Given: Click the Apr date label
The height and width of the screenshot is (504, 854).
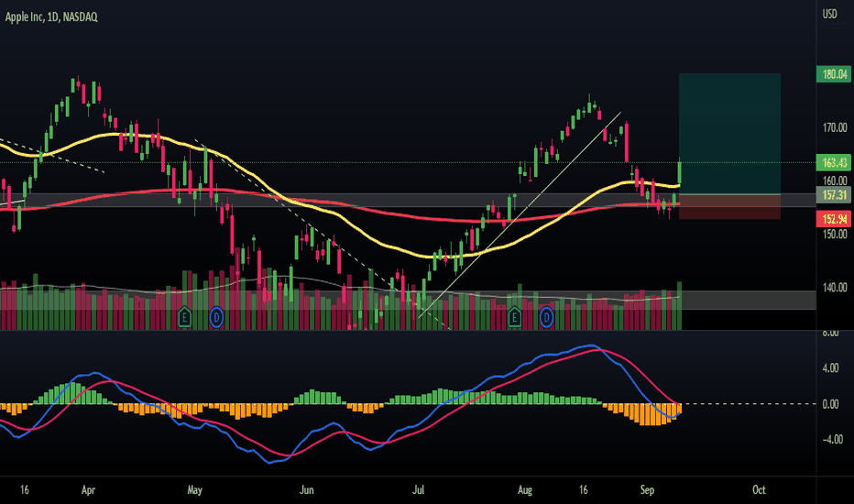Looking at the screenshot, I should (88, 490).
